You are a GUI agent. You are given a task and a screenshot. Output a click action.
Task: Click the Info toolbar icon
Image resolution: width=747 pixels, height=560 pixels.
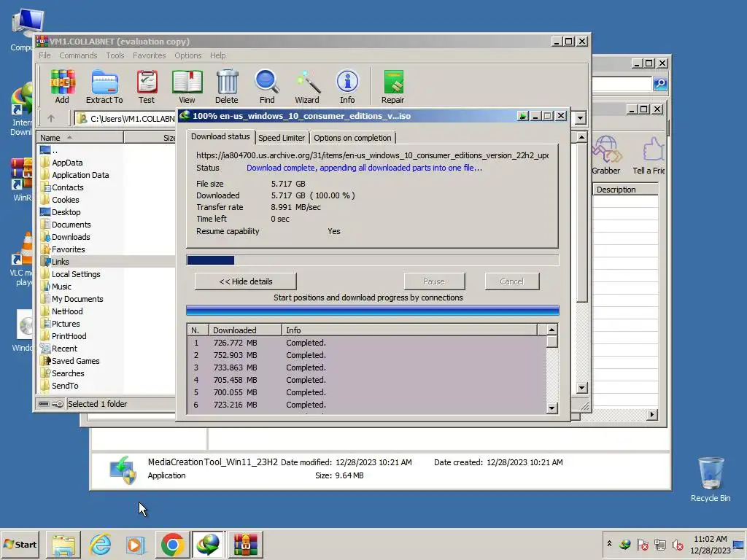point(347,86)
